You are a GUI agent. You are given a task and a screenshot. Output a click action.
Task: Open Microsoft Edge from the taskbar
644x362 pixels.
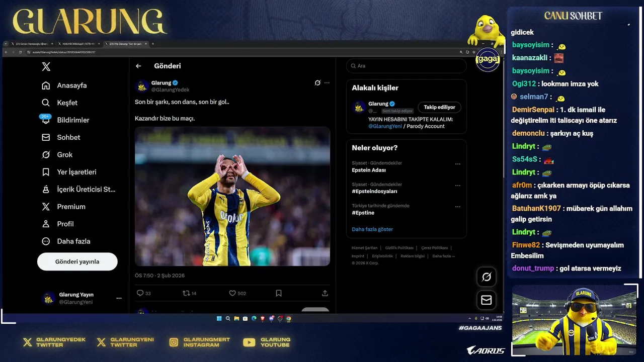[x=254, y=318]
